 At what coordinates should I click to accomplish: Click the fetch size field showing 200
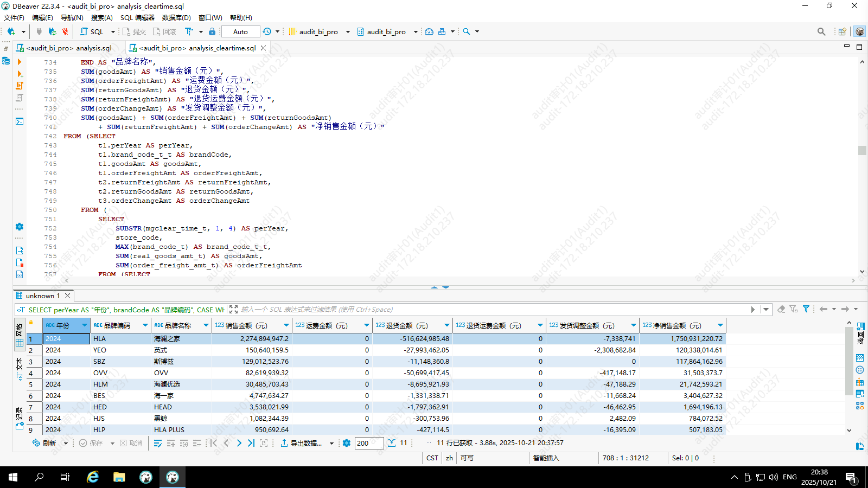click(369, 443)
